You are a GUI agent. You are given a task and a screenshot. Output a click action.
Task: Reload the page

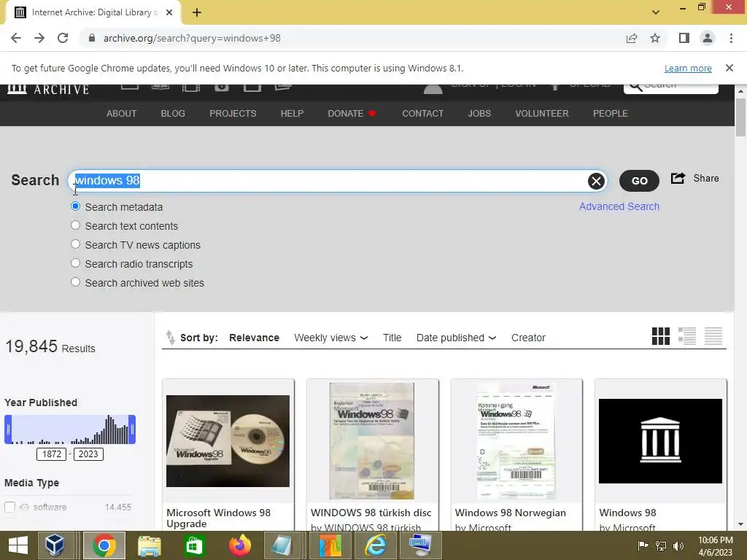[x=63, y=38]
